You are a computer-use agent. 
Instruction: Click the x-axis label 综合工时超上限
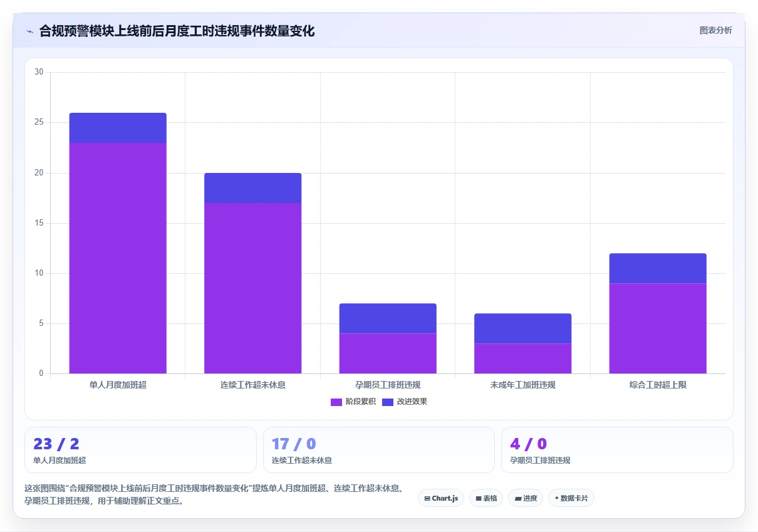coord(658,385)
